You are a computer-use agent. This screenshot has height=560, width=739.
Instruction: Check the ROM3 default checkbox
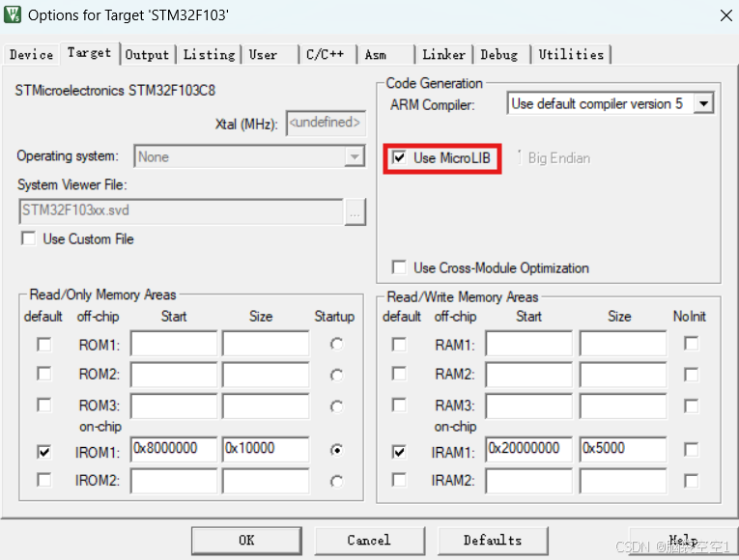(x=43, y=406)
